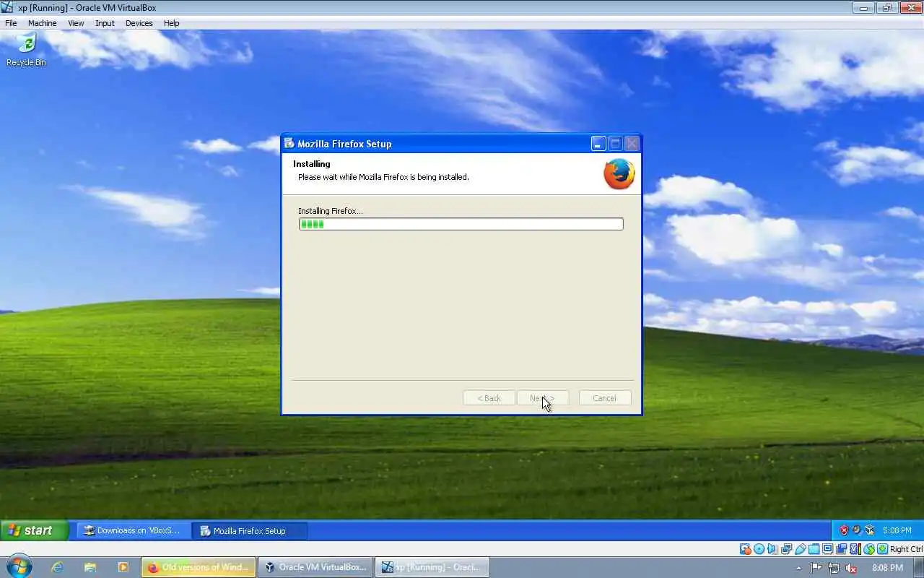Click the 'Right Ctrl' host key label
This screenshot has height=578, width=924.
tap(906, 549)
